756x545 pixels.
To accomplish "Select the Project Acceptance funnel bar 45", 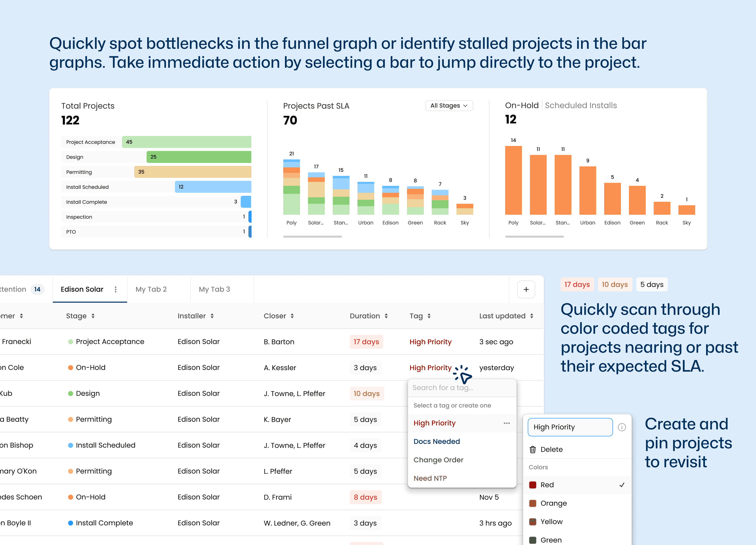I will point(187,142).
